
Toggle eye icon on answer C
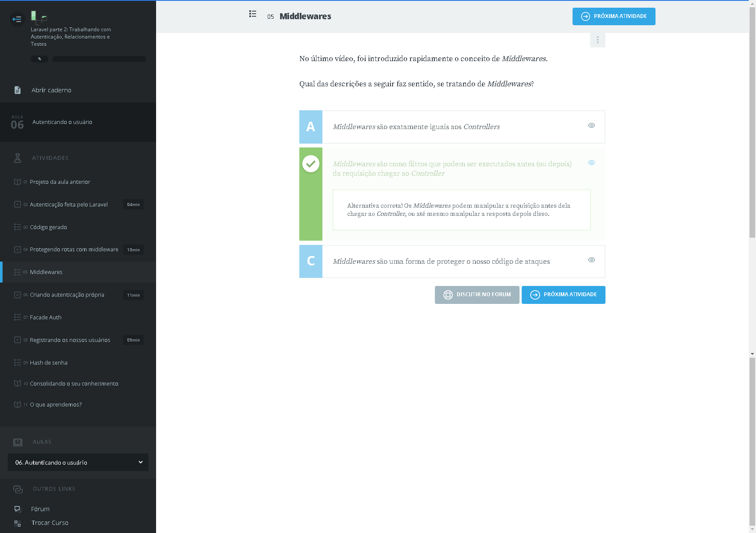[591, 260]
